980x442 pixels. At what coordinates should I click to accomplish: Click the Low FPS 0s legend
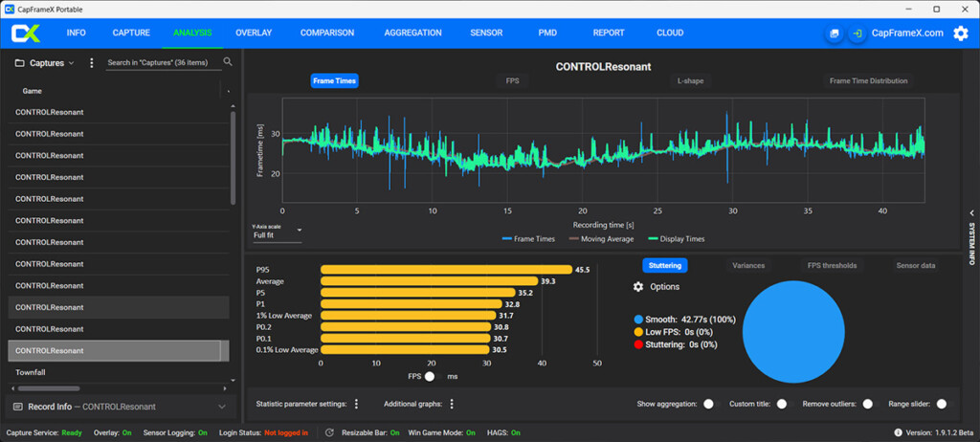(673, 332)
